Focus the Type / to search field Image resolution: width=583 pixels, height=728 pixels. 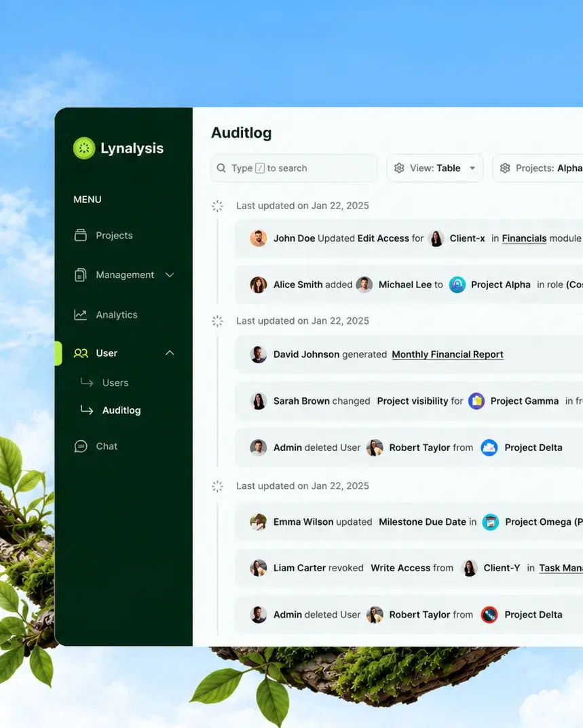pos(294,168)
